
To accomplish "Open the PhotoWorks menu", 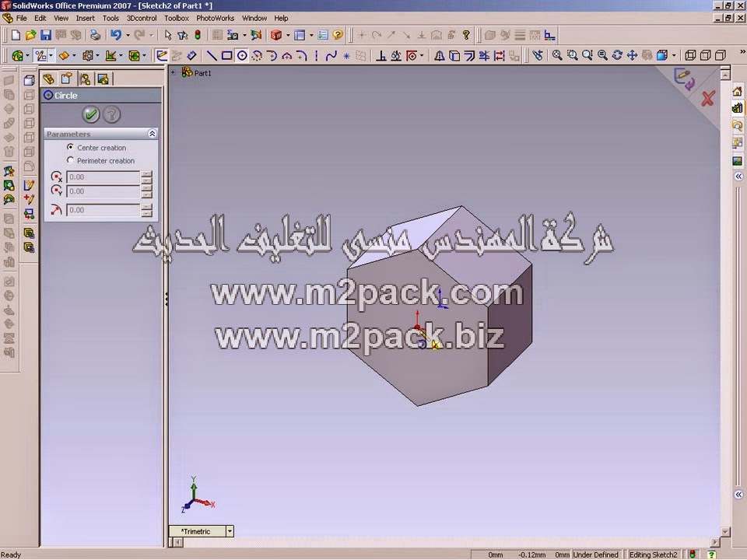I will pos(216,18).
